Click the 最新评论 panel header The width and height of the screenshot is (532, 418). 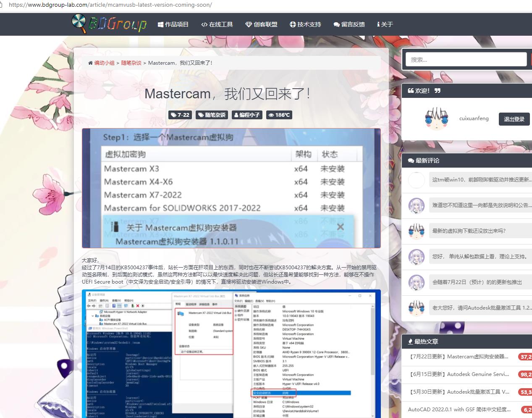tap(467, 160)
